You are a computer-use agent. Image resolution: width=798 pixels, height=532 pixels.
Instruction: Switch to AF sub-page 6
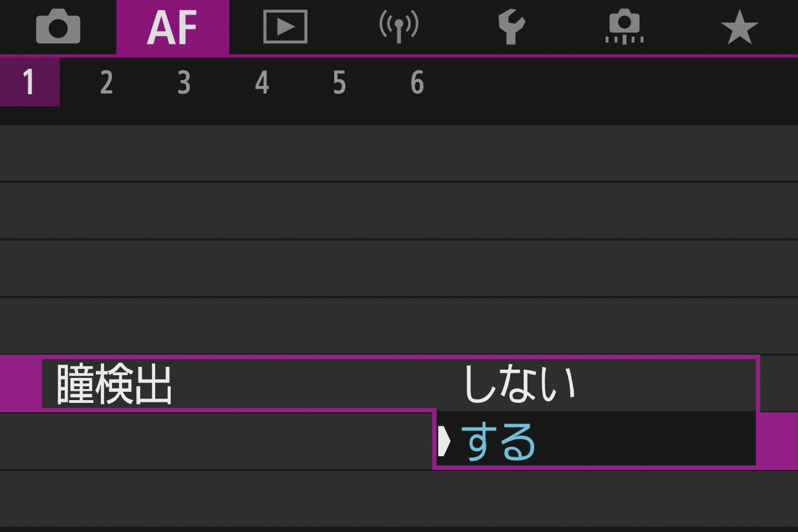tap(417, 83)
